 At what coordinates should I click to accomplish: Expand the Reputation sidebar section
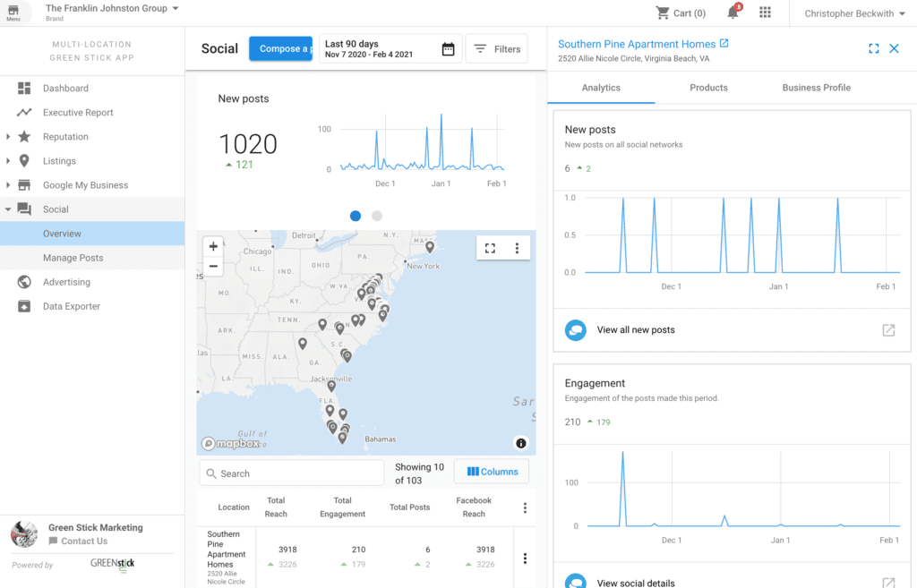tap(8, 137)
